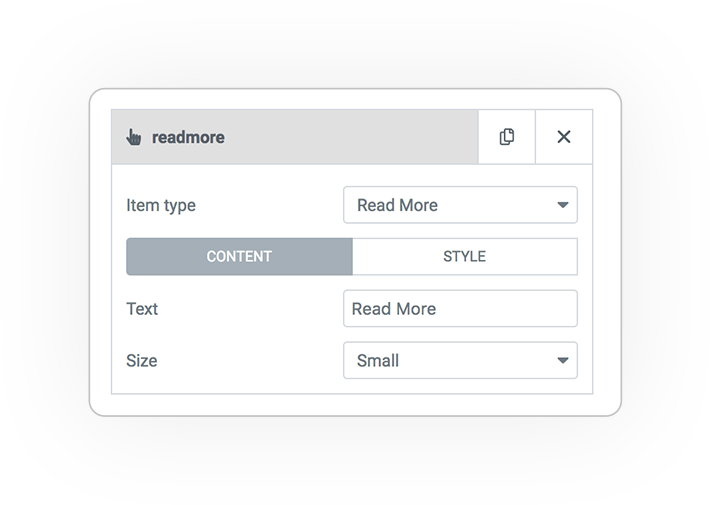Close the readmore item panel
The width and height of the screenshot is (710, 505).
tap(564, 137)
